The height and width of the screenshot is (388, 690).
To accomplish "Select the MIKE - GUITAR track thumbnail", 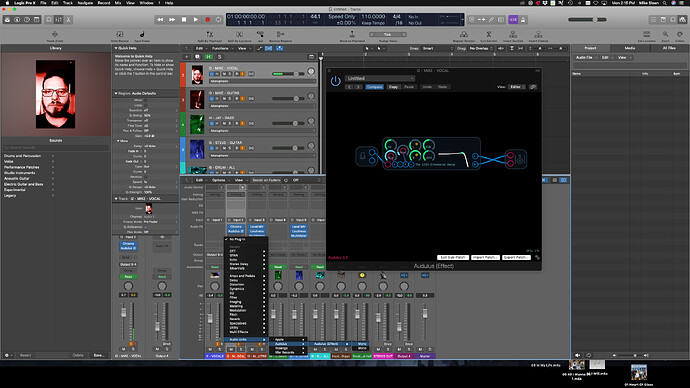I will 197,99.
